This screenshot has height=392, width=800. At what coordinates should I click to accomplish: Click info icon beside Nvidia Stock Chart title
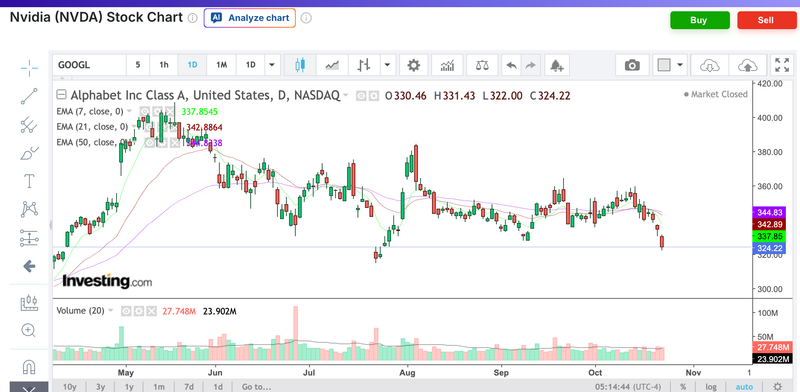tap(192, 18)
